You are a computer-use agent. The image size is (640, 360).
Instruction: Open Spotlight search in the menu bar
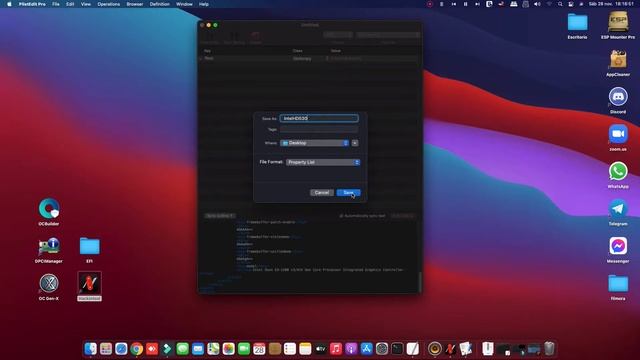tap(560, 4)
